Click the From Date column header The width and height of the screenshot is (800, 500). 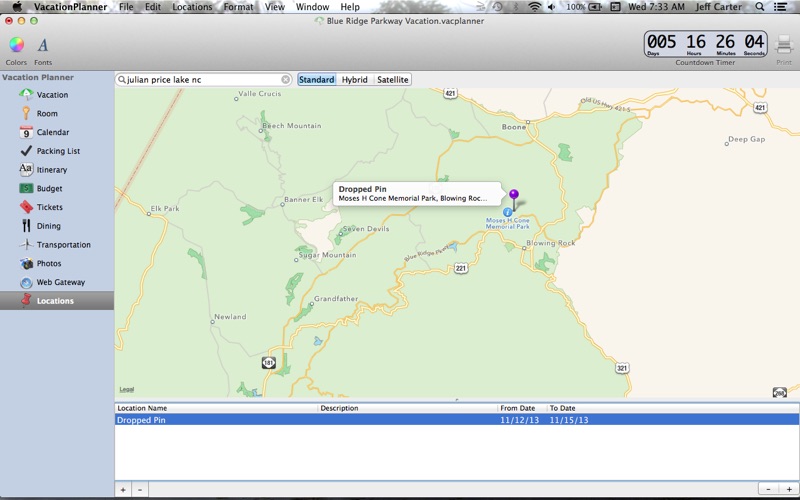click(x=522, y=408)
